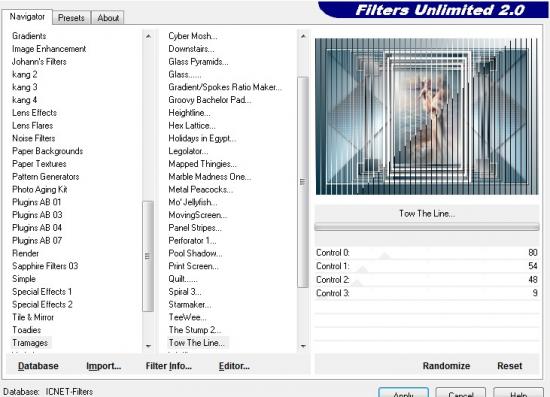Click the category list scroll-down arrow
550x397 pixels.
coord(148,346)
